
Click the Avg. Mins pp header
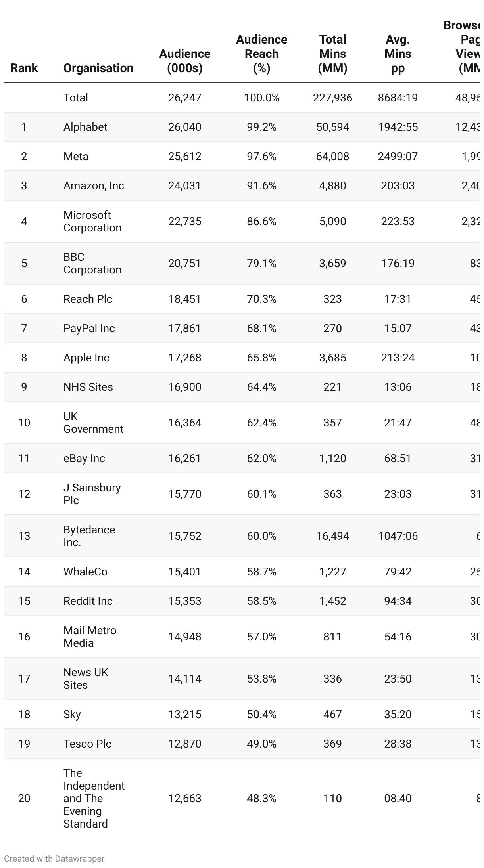coord(398,54)
